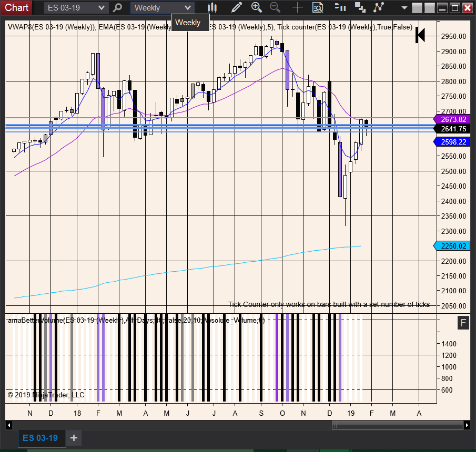The width and height of the screenshot is (476, 452).
Task: Click the zoom out magnifier icon
Action: point(275,7)
